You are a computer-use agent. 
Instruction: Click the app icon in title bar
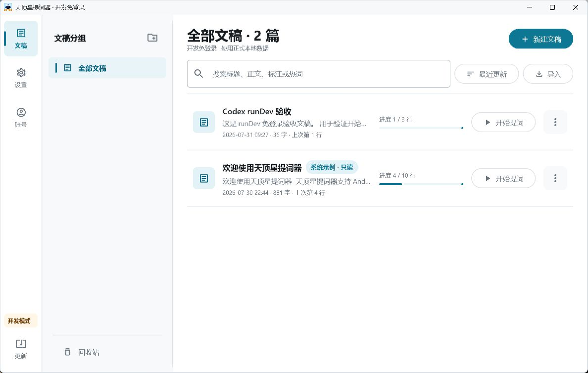[8, 7]
